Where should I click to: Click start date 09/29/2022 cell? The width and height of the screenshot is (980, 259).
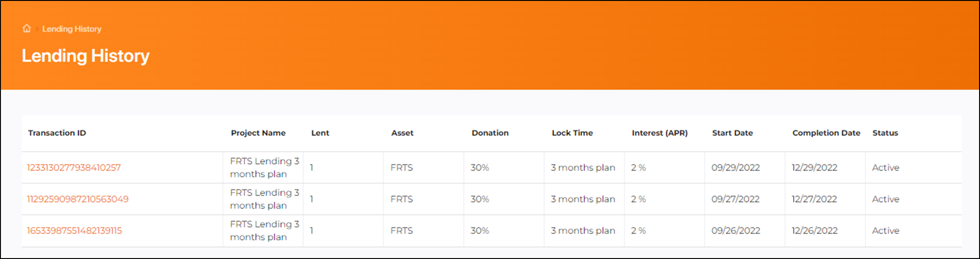tap(735, 168)
